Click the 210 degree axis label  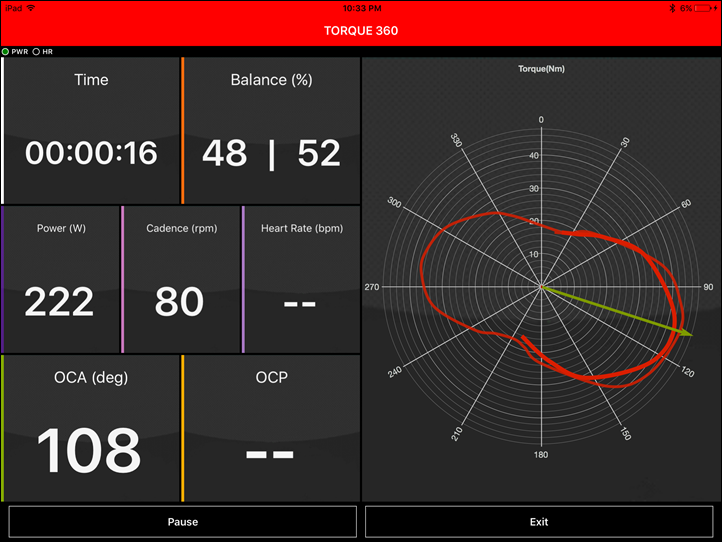(x=456, y=433)
